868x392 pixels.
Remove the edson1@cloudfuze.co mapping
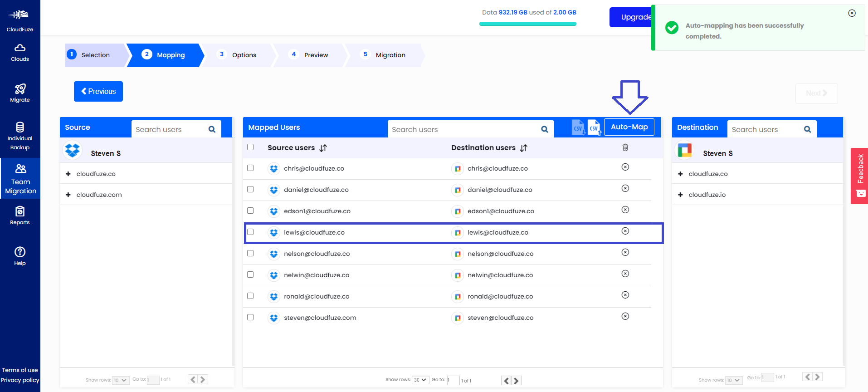tap(625, 210)
